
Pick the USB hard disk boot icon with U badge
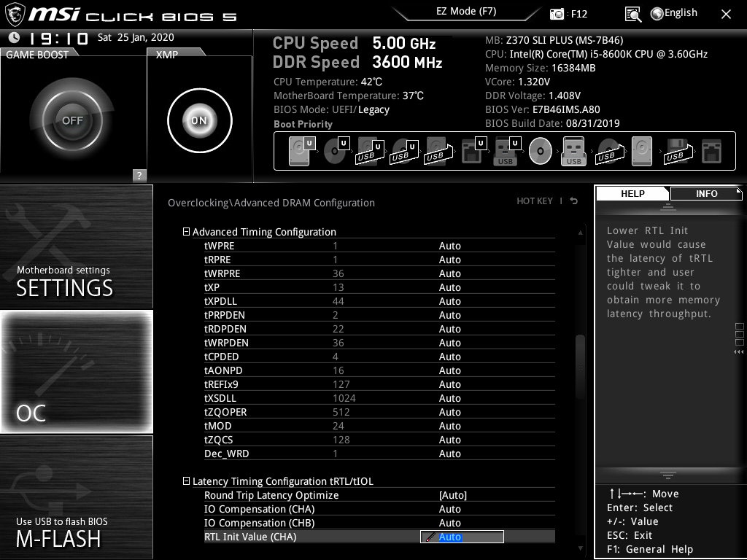tap(370, 152)
